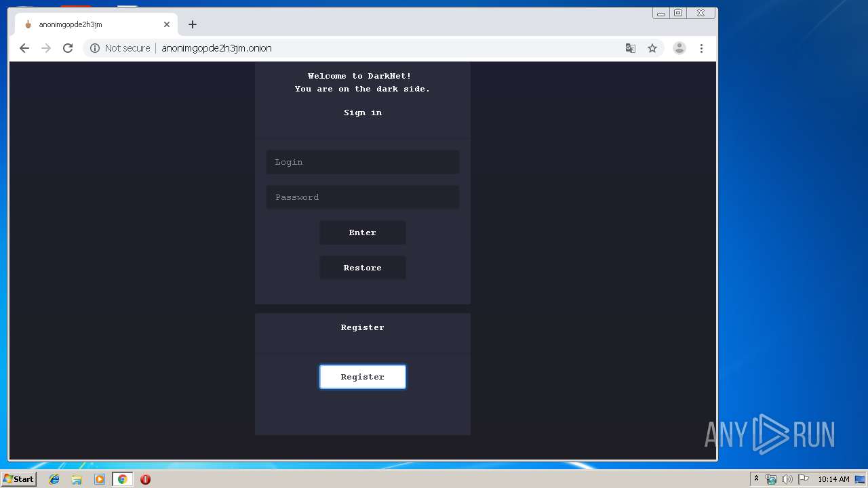
Task: Reload the page with the refresh icon
Action: [68, 48]
